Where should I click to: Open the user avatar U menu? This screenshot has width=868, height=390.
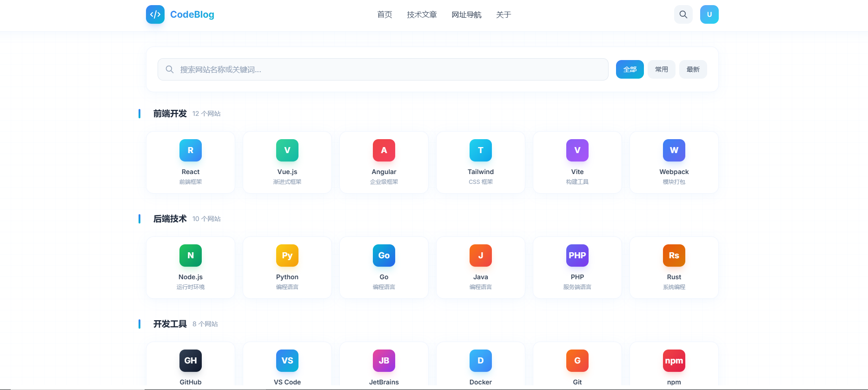coord(709,14)
